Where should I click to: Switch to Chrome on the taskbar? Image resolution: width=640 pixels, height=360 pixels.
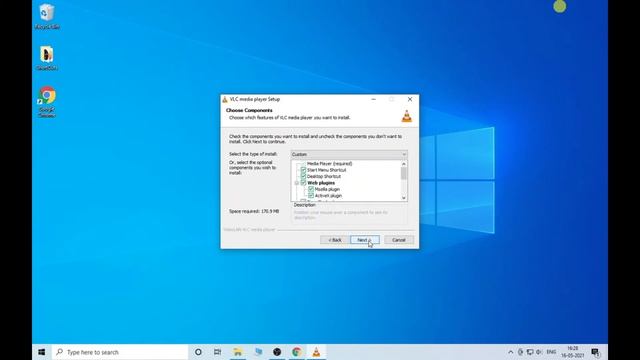[297, 352]
